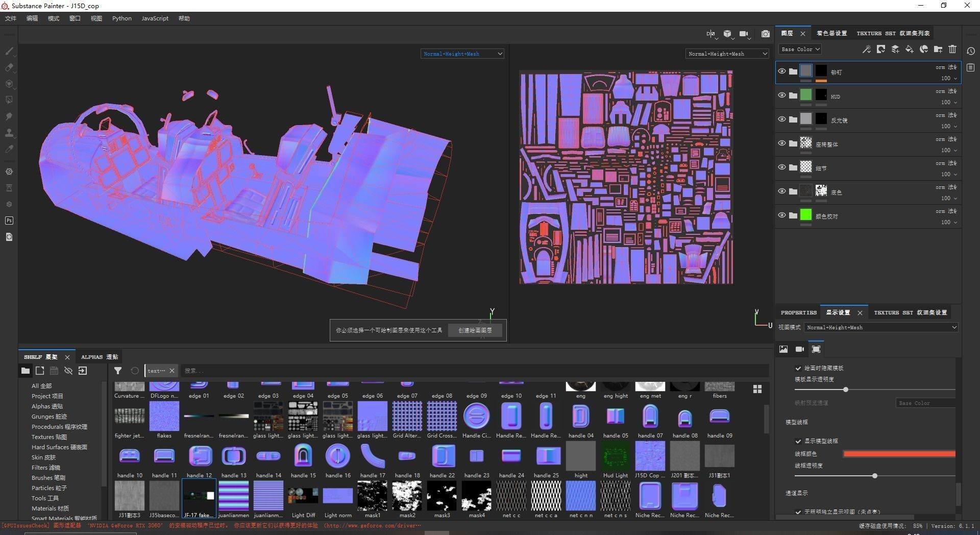
Task: Switch to the TEXTURE SET 纹理集列表 tab
Action: pos(893,33)
